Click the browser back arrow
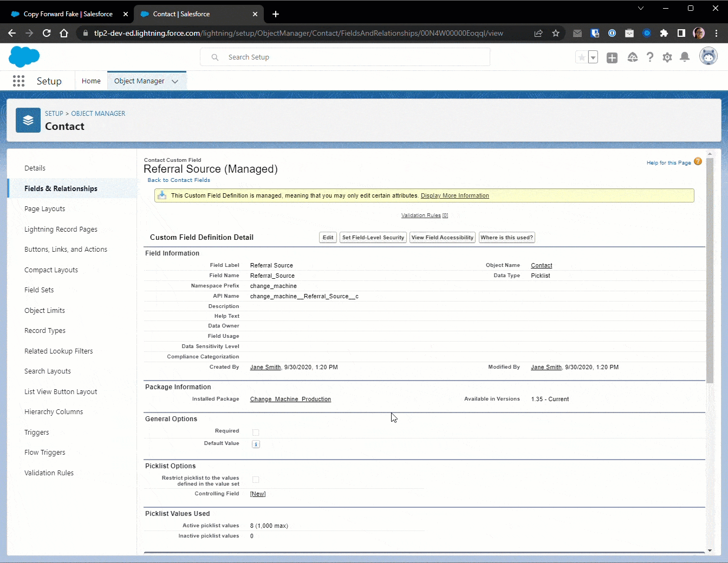The height and width of the screenshot is (563, 728). [12, 33]
